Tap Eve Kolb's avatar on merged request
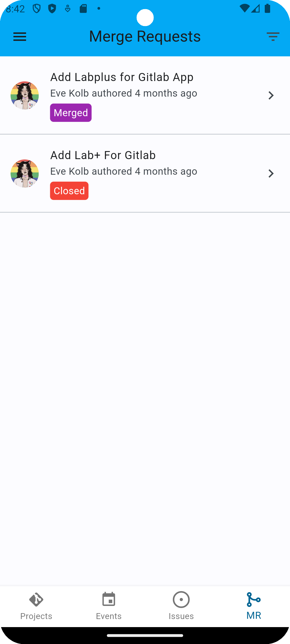 click(25, 95)
